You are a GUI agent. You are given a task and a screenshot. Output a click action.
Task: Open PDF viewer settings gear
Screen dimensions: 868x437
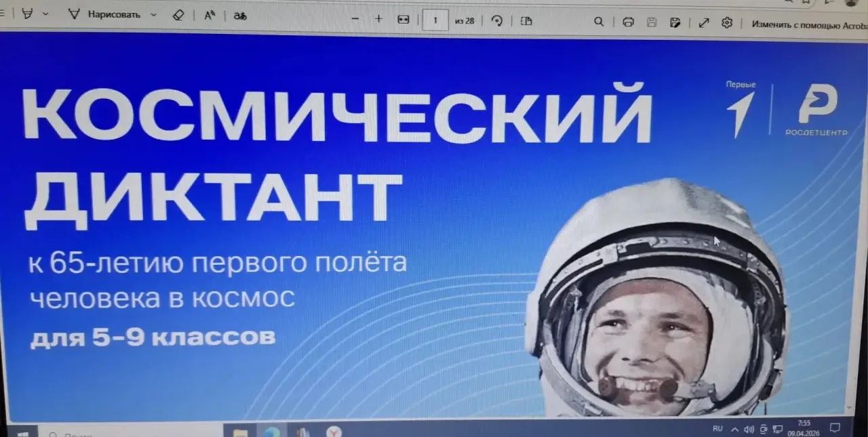pyautogui.click(x=727, y=23)
